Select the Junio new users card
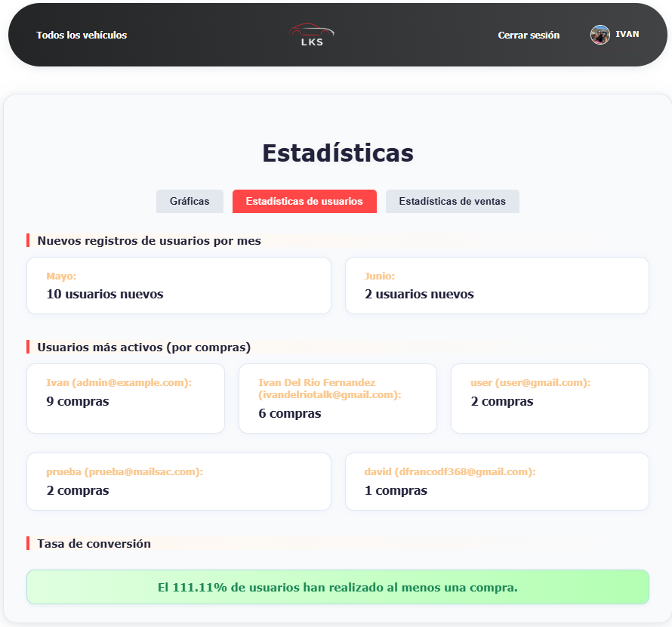The height and width of the screenshot is (627, 672). coord(497,286)
